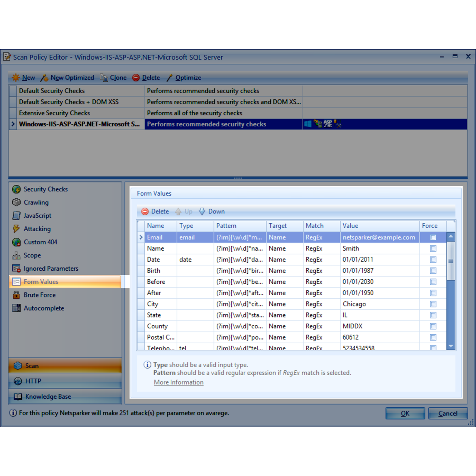Open the Type dropdown in the Email row

coord(195,237)
